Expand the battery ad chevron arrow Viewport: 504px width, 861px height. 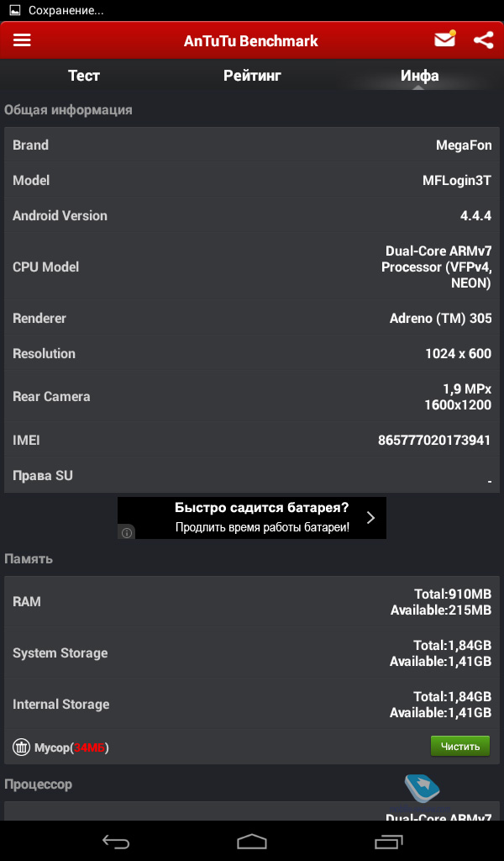(370, 518)
